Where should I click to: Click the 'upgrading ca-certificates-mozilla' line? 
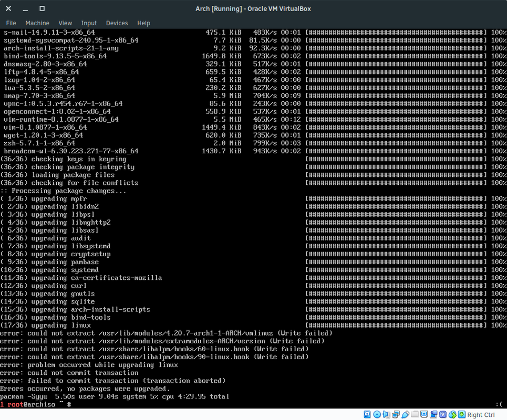81,278
